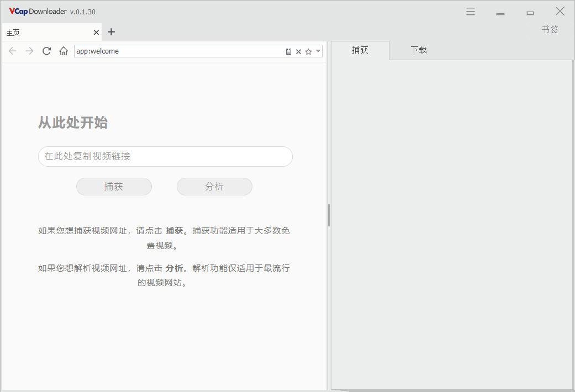Reload the page with the refresh icon

pos(46,51)
